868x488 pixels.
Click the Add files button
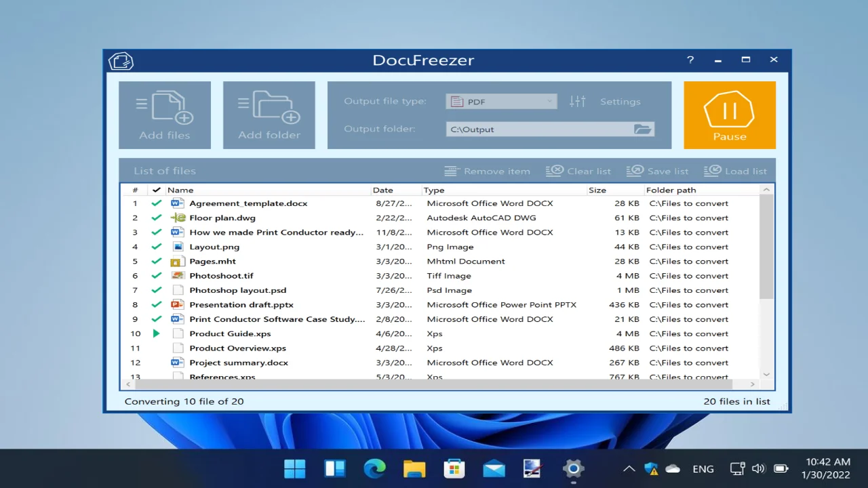click(x=165, y=115)
